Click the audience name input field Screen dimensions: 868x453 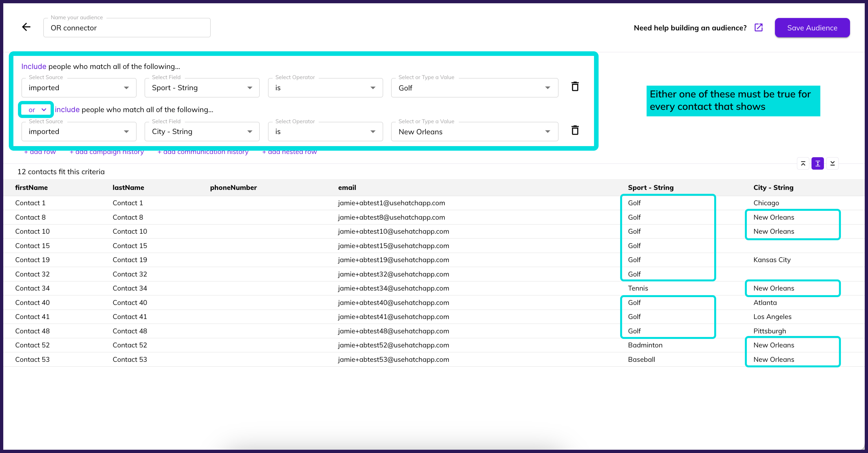[127, 28]
